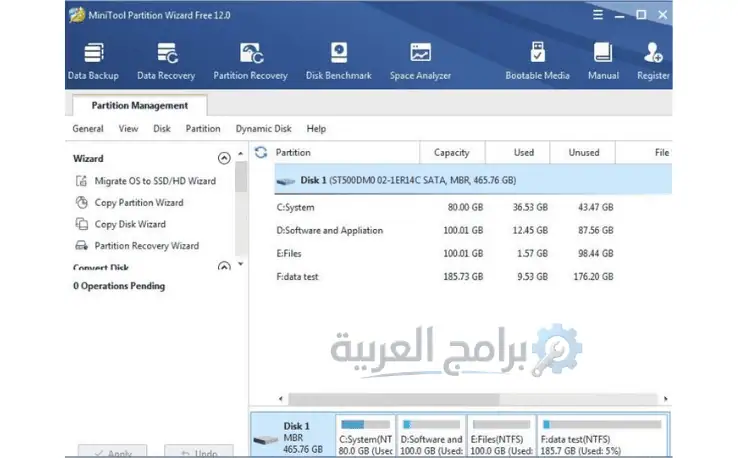
Task: Click the 80.00 GB capacity cell
Action: [x=465, y=207]
